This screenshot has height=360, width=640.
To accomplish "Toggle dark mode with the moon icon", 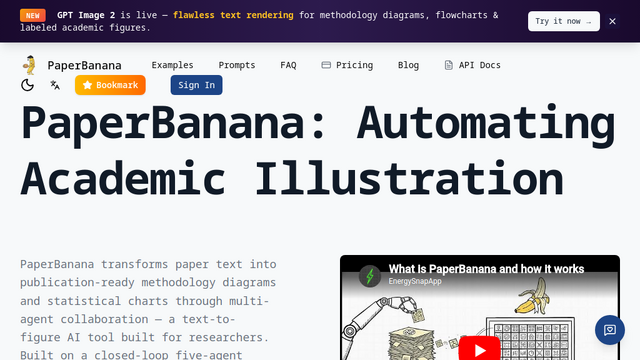I will click(x=27, y=85).
